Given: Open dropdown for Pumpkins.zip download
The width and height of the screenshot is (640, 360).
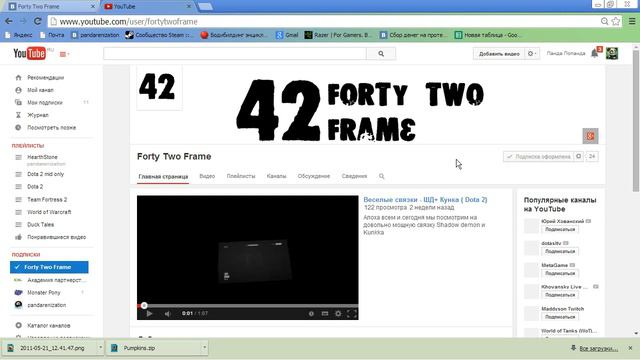Looking at the screenshot, I should pyautogui.click(x=204, y=348).
